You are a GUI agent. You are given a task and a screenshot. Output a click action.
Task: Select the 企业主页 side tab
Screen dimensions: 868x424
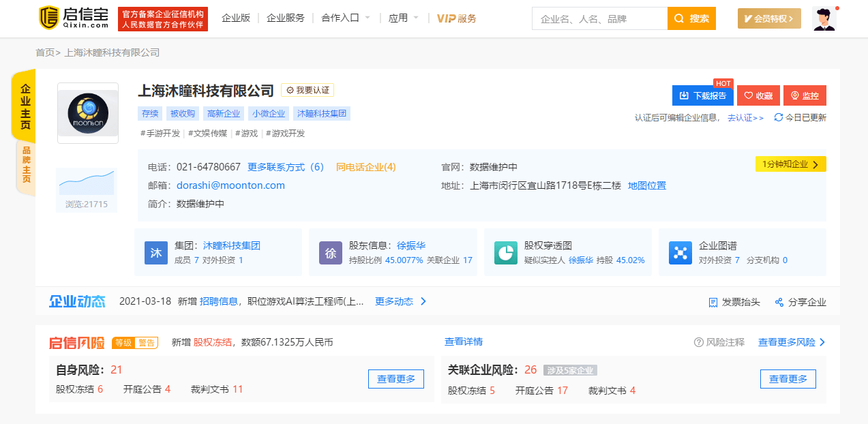coord(25,106)
